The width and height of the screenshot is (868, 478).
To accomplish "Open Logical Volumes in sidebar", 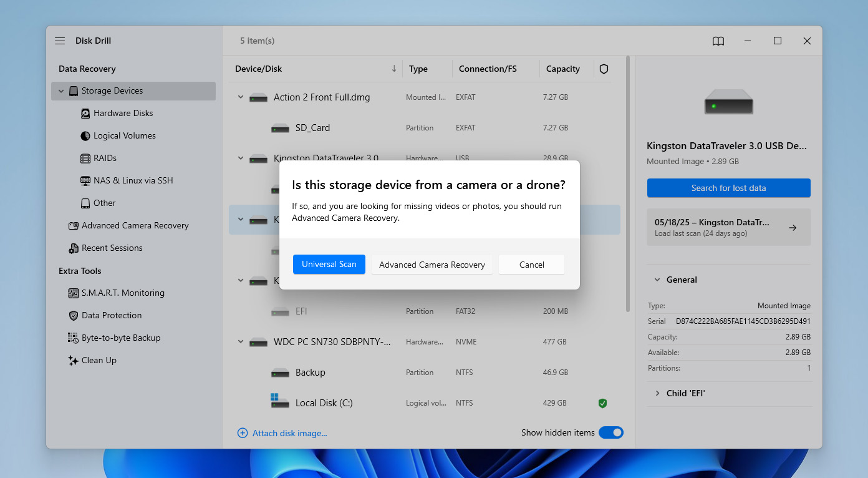I will 124,135.
